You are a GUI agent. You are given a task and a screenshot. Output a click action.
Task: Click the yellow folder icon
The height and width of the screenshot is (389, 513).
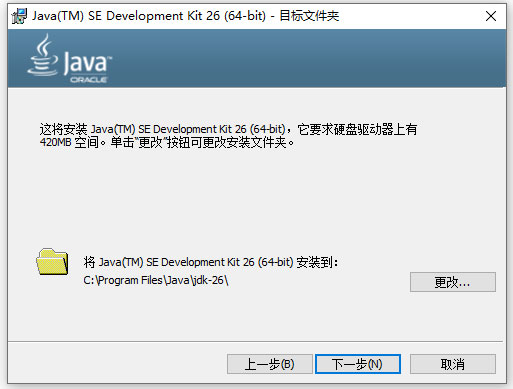[52, 262]
